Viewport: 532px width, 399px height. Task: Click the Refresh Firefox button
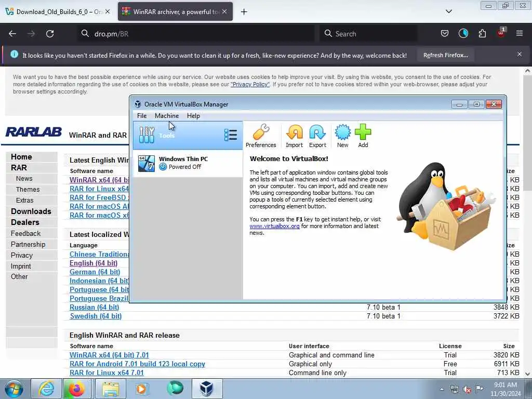[445, 55]
